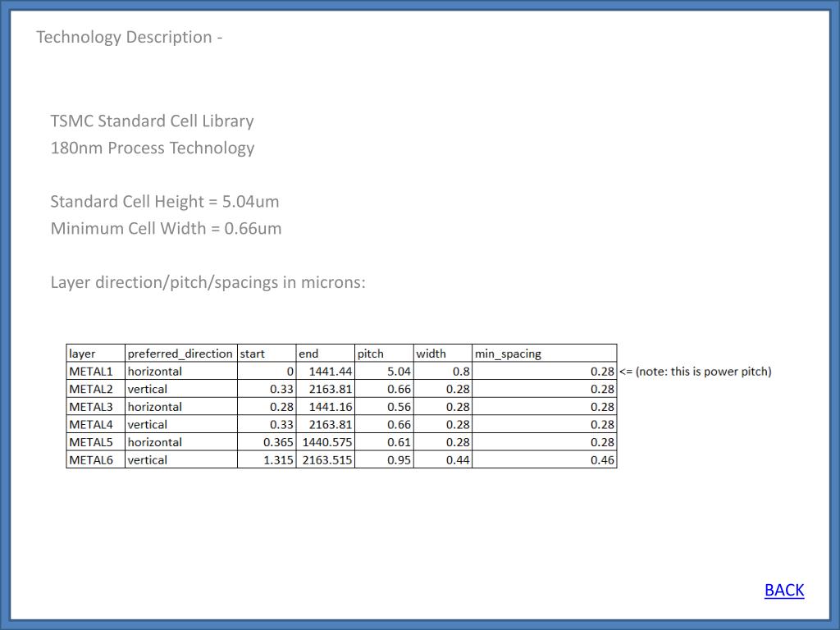
Task: Click METAL1 end value 1441.44
Action: [325, 372]
